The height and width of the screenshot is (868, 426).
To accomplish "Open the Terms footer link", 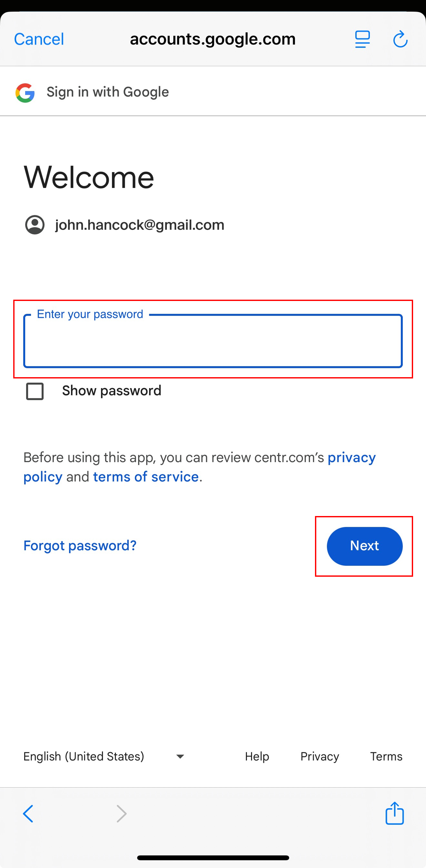I will pos(386,757).
